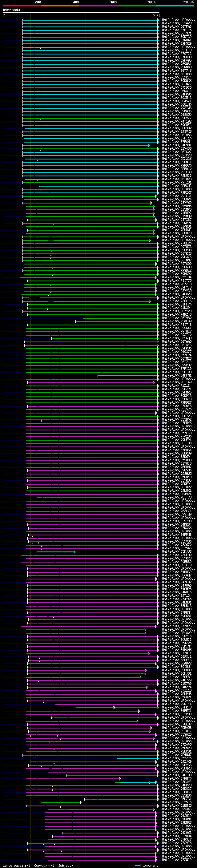
Task: Click the white query sequence ruler bar
Action: point(81,12)
